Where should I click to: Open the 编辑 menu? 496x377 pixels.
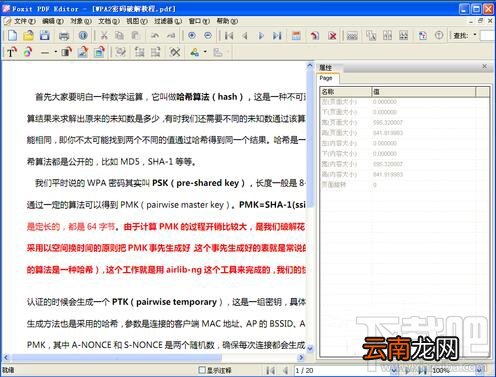click(x=53, y=21)
